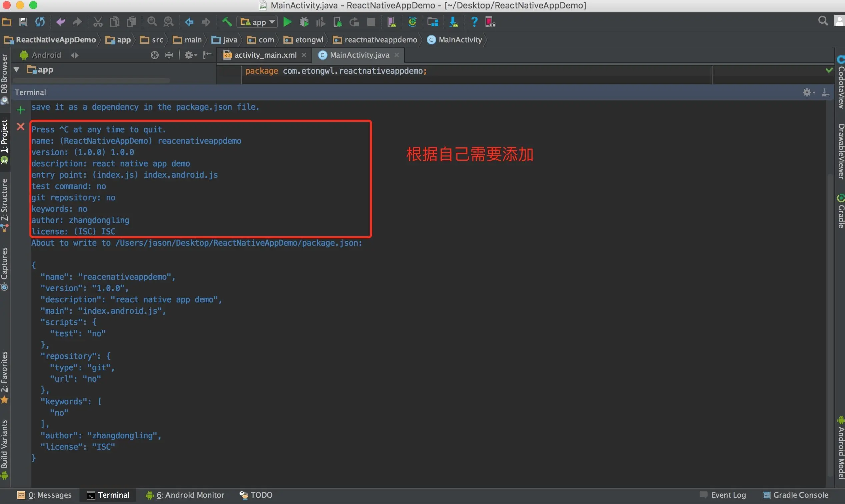Close the activity_main.xml tab

[304, 55]
